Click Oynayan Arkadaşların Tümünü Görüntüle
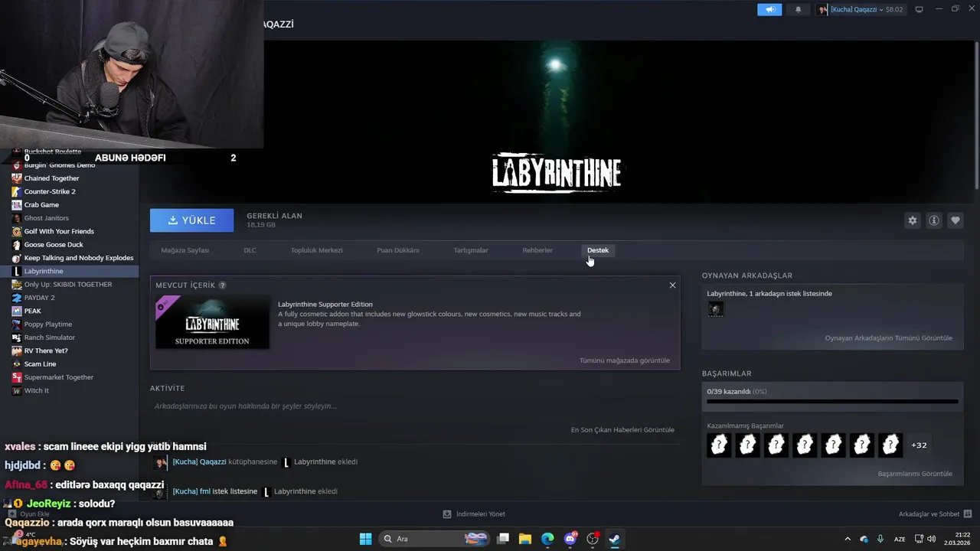 [888, 338]
